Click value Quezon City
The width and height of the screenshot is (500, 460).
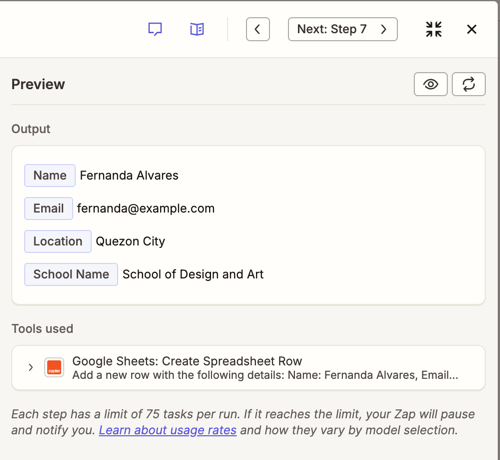point(130,241)
